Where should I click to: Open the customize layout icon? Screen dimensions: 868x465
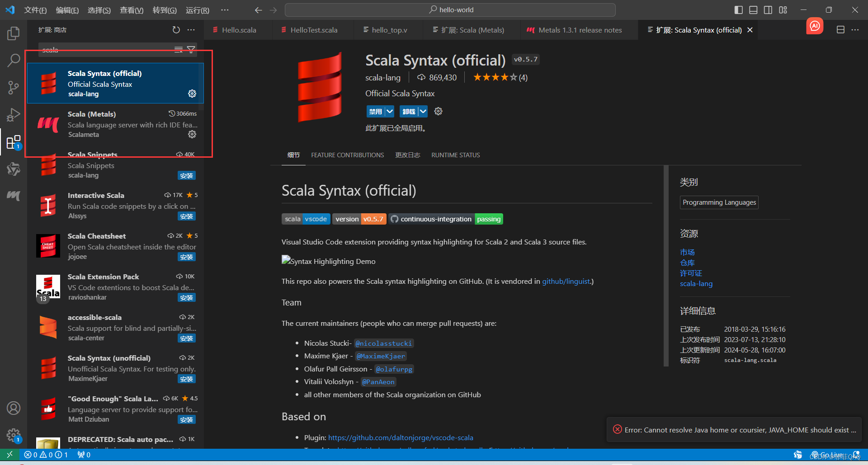tap(783, 10)
